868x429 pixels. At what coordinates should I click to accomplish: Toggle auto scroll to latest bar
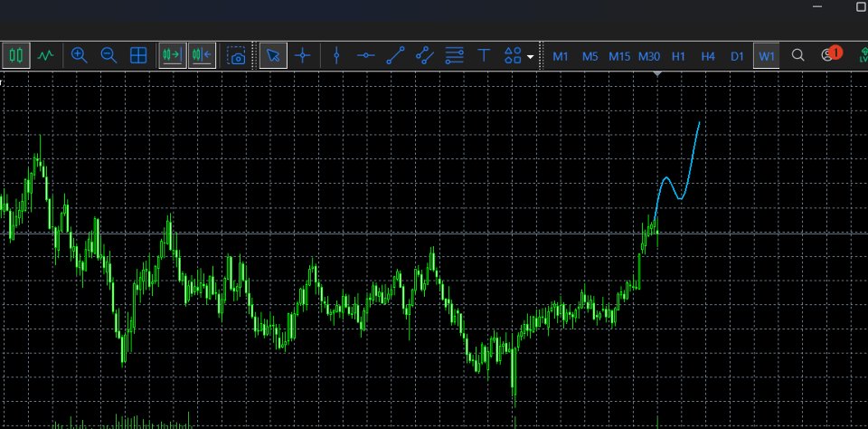(172, 55)
